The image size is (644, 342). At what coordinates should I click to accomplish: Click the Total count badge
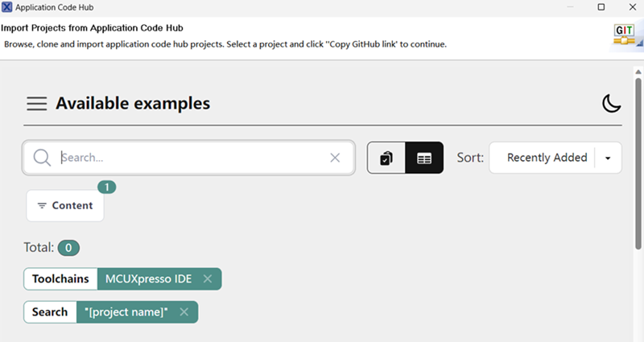pyautogui.click(x=68, y=248)
